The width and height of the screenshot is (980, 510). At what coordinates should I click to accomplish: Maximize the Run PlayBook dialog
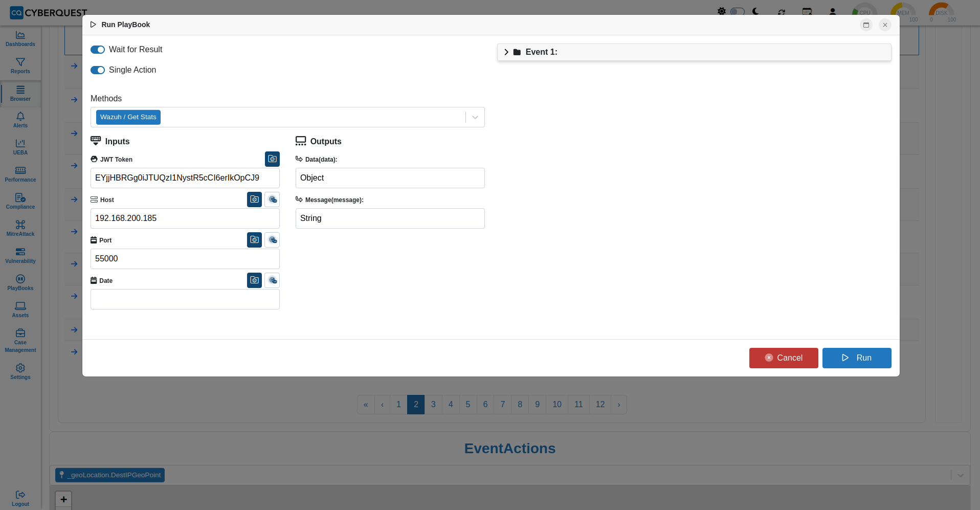pos(866,25)
